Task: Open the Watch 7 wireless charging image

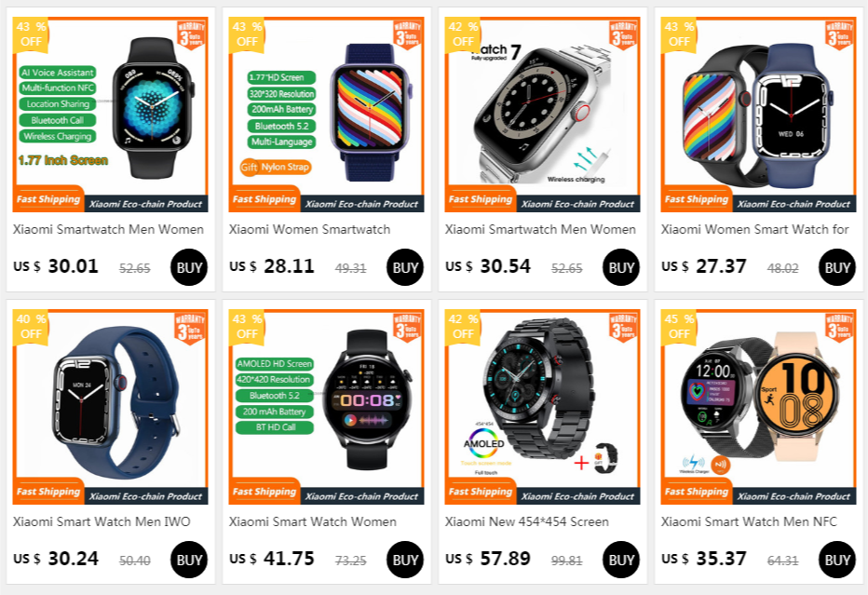Action: pos(542,114)
